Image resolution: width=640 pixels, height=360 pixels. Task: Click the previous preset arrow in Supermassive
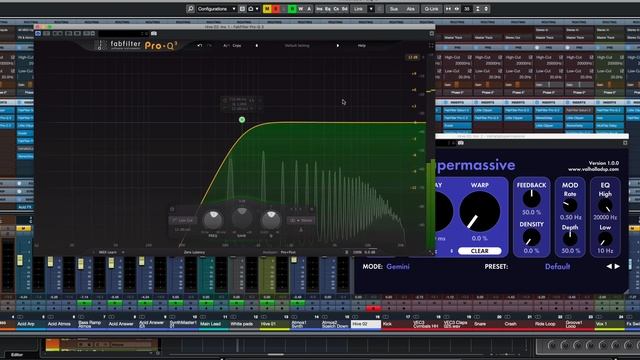click(609, 266)
